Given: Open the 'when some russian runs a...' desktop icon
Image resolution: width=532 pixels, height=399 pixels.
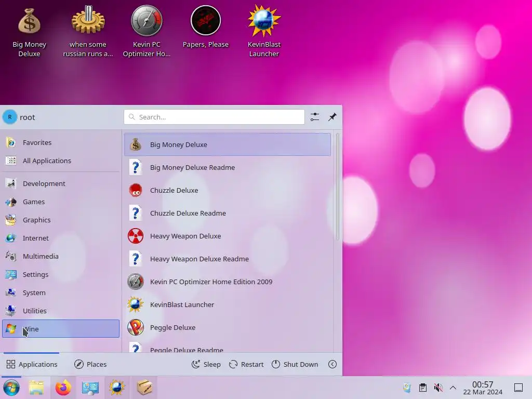Looking at the screenshot, I should [x=88, y=32].
